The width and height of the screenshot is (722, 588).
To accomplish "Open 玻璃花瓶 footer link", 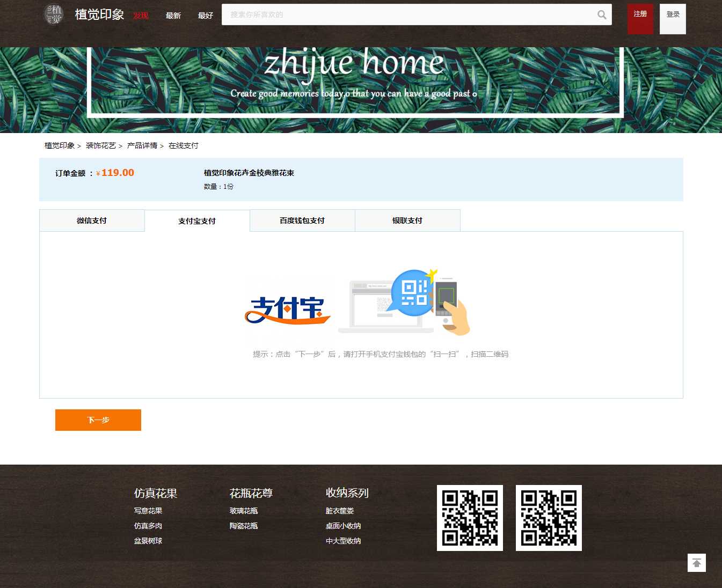I will pyautogui.click(x=244, y=511).
